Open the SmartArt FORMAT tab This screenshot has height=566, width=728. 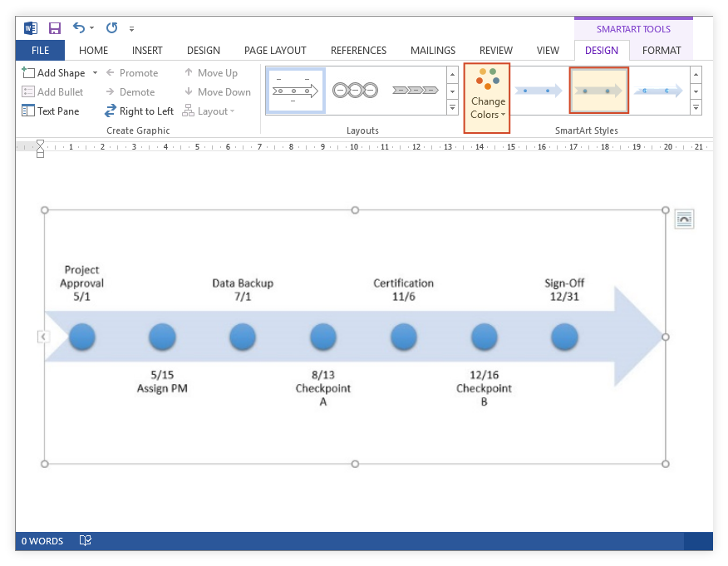662,51
